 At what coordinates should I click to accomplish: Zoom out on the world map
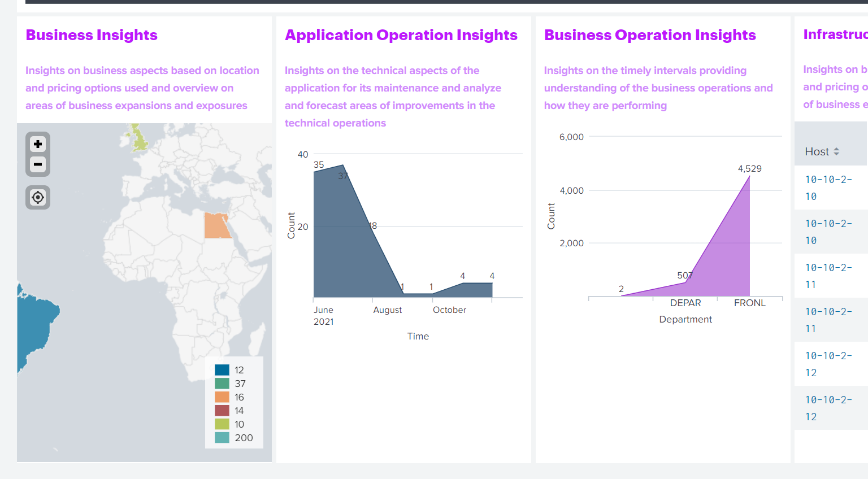(37, 164)
